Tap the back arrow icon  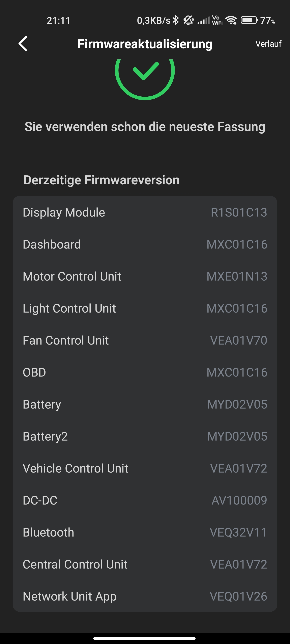click(x=23, y=44)
